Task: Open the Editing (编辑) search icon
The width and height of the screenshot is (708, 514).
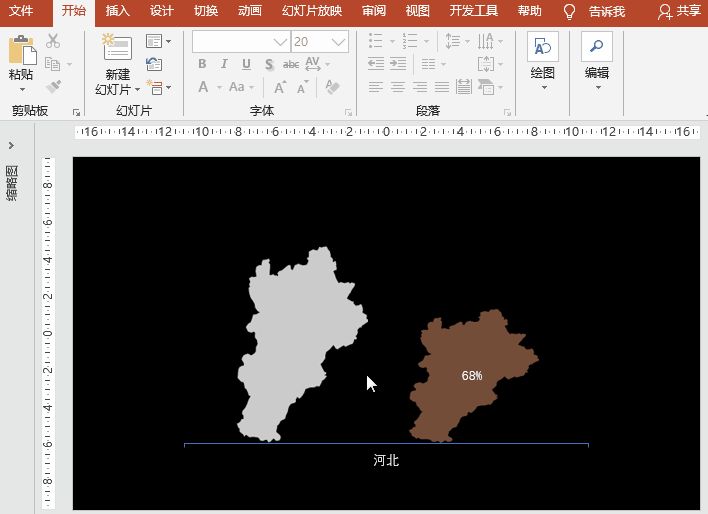Action: (597, 48)
